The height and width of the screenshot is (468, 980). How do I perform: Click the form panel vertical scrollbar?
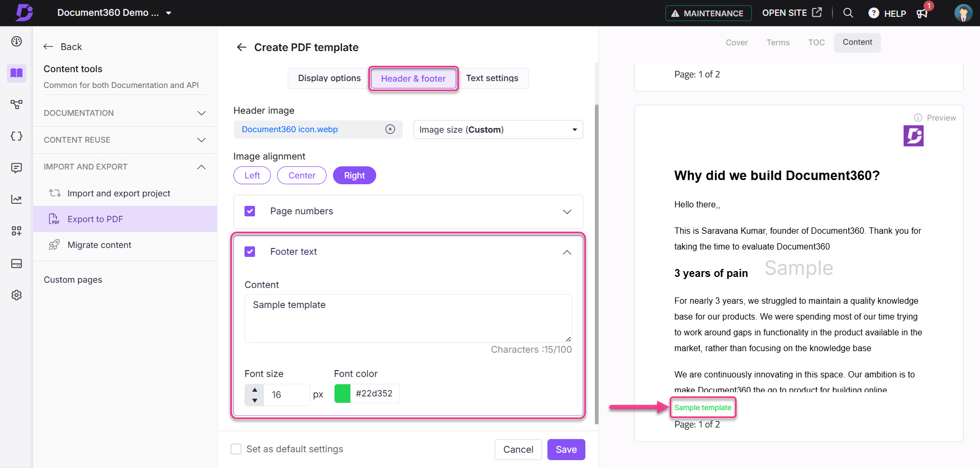point(596,263)
